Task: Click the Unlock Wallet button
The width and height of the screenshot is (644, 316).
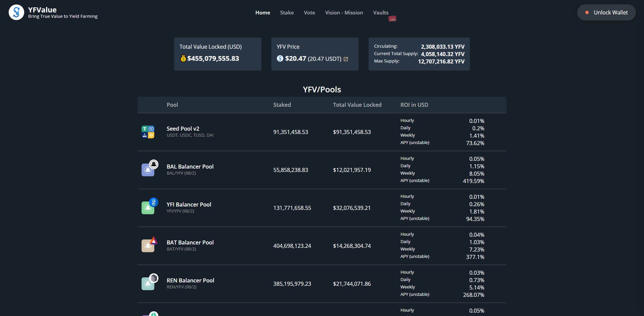Action: coord(606,12)
